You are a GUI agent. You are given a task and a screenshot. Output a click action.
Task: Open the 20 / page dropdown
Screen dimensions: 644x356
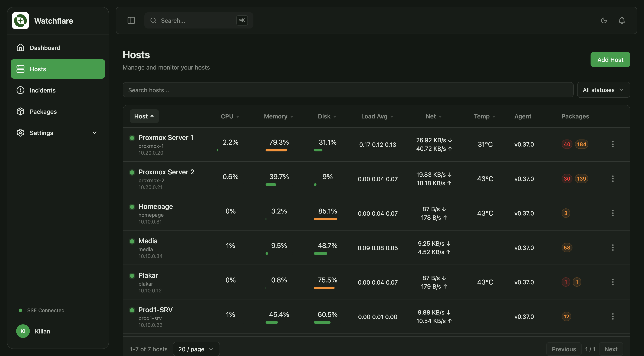click(196, 349)
